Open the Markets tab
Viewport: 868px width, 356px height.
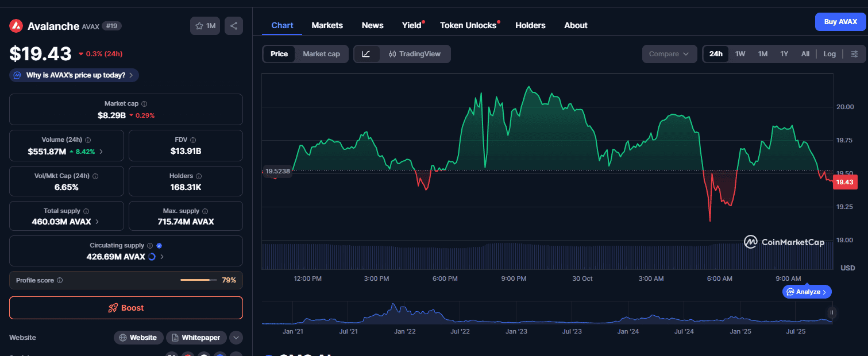click(327, 25)
